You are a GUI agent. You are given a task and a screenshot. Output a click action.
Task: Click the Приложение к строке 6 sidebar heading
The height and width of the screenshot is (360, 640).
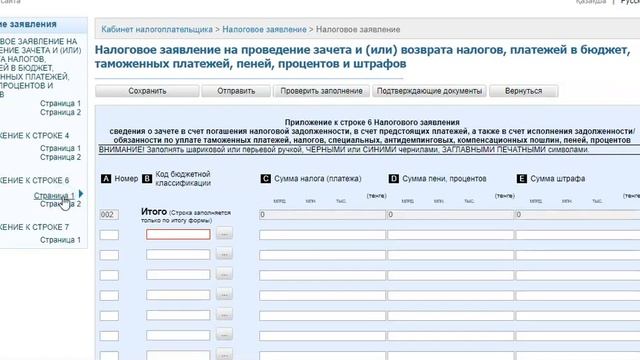tap(34, 180)
